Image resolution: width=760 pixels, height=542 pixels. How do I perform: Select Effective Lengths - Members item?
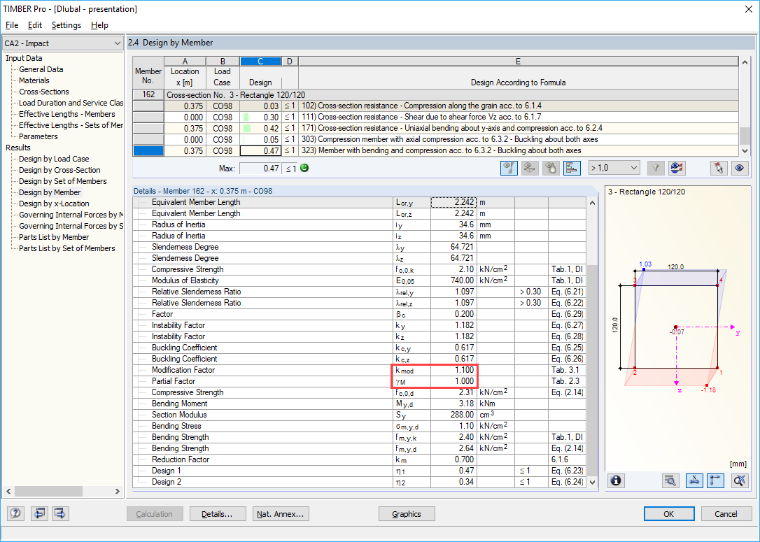[67, 114]
